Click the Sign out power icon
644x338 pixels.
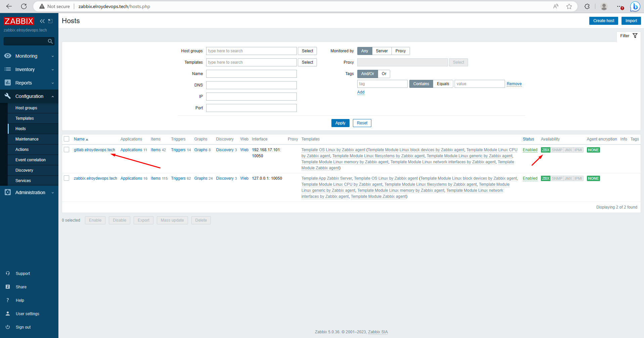tap(8, 327)
